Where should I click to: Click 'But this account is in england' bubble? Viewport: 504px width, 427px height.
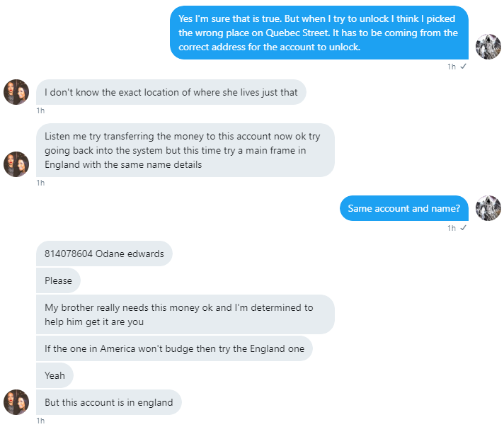pos(108,402)
